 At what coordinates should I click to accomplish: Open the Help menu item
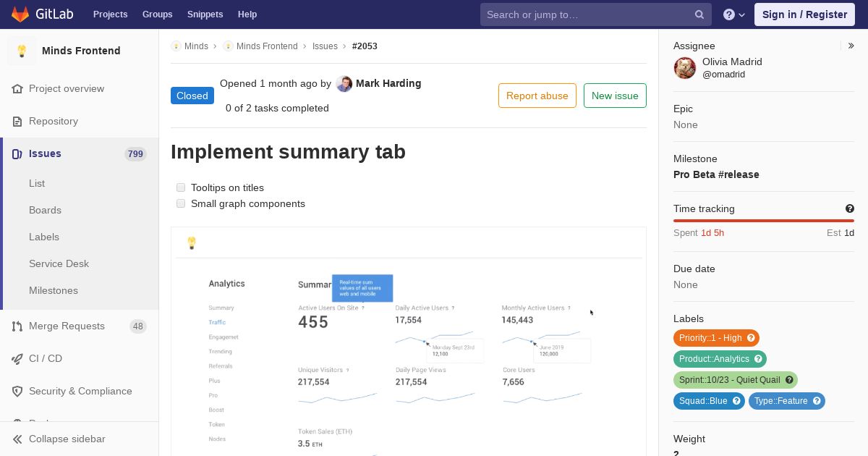coord(247,14)
